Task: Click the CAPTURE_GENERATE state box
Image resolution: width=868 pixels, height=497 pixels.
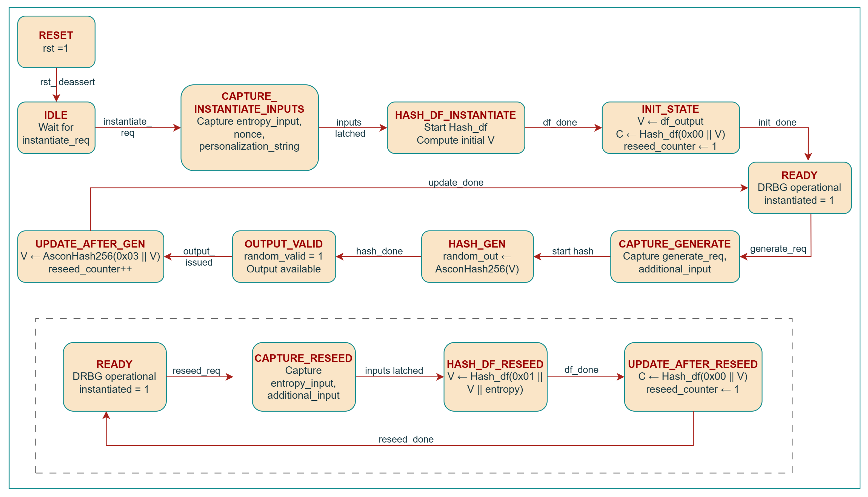Action: point(675,257)
